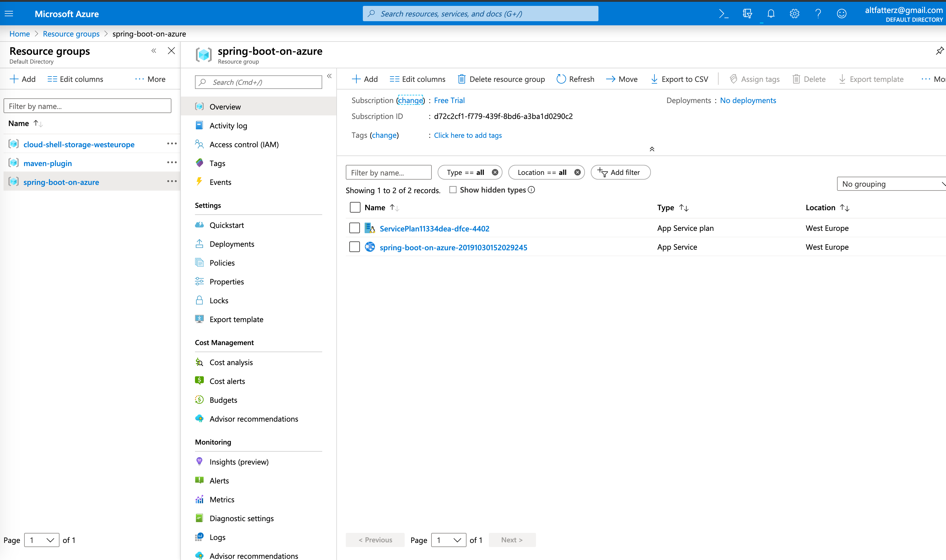Open the notifications bell
946x560 pixels.
click(x=771, y=14)
